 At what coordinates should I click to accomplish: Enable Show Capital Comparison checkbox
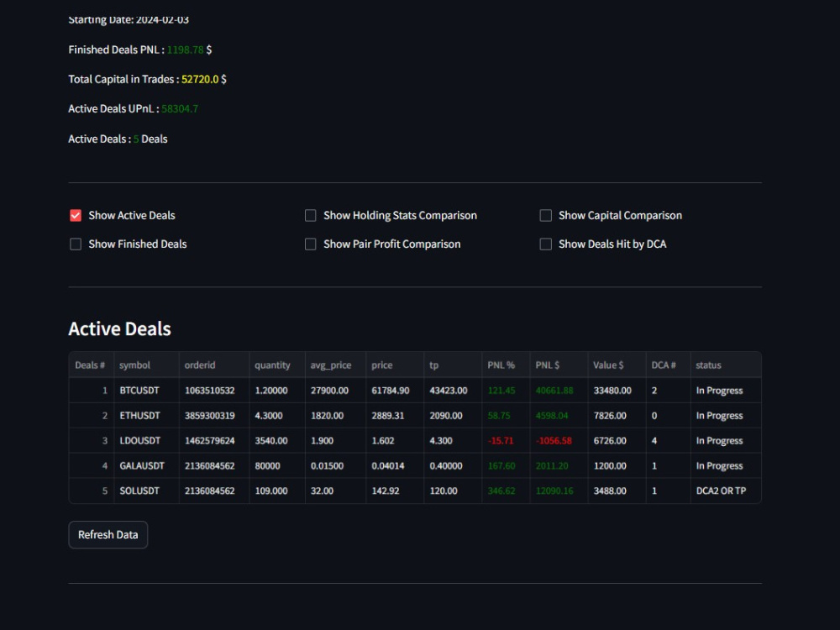click(545, 215)
